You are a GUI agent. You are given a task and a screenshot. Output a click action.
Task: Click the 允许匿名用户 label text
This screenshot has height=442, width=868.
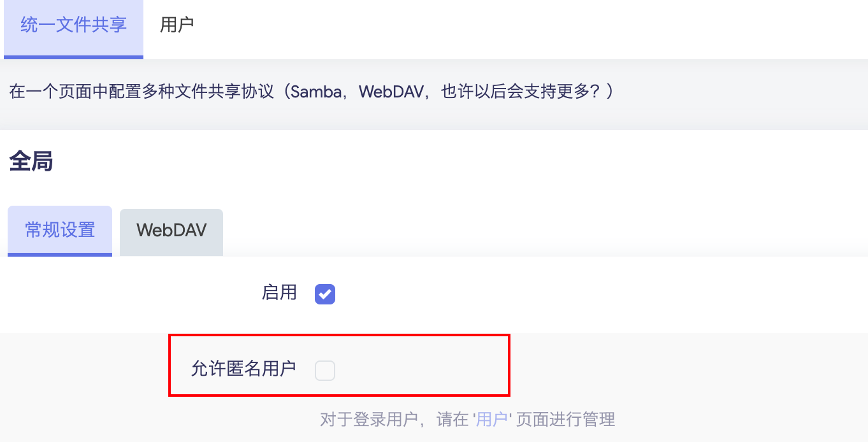[x=243, y=369]
